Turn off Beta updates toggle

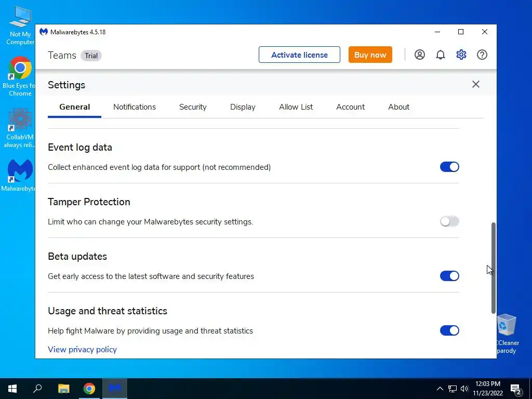coord(449,276)
